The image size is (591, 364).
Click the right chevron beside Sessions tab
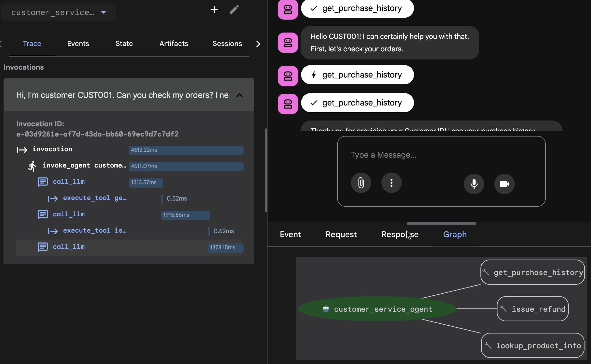click(x=258, y=44)
